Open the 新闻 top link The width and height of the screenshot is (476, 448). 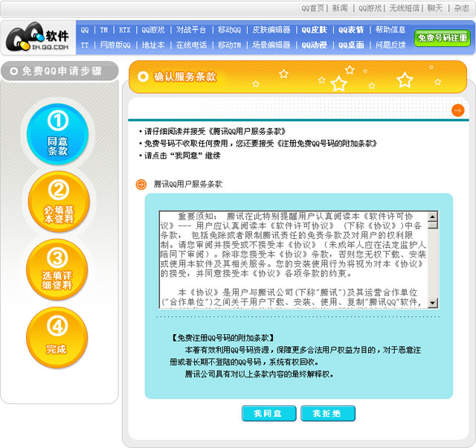click(x=340, y=8)
